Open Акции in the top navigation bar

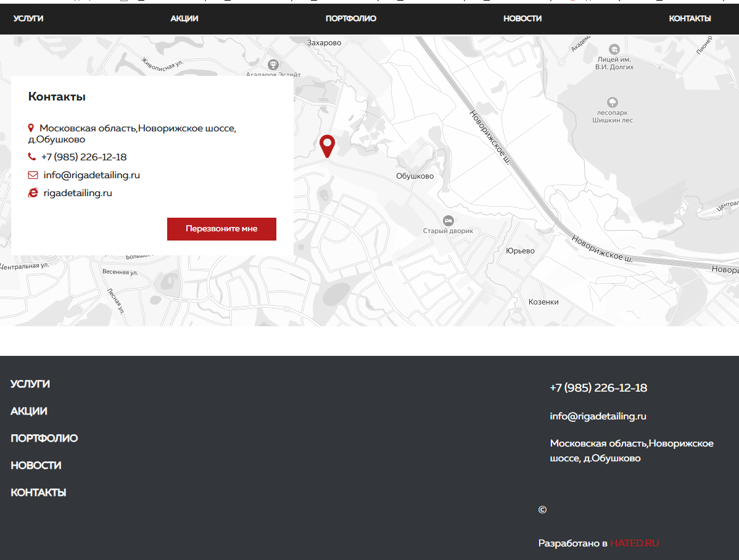coord(184,19)
